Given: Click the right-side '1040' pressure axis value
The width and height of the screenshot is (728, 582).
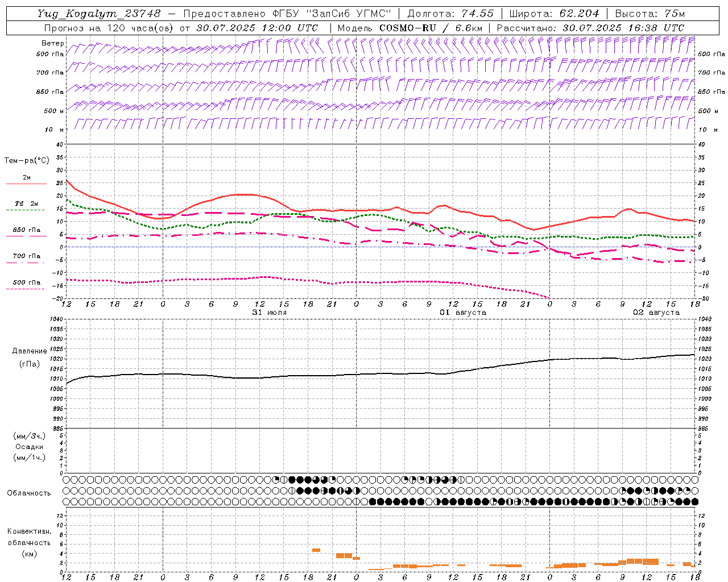Looking at the screenshot, I should click(x=704, y=319).
